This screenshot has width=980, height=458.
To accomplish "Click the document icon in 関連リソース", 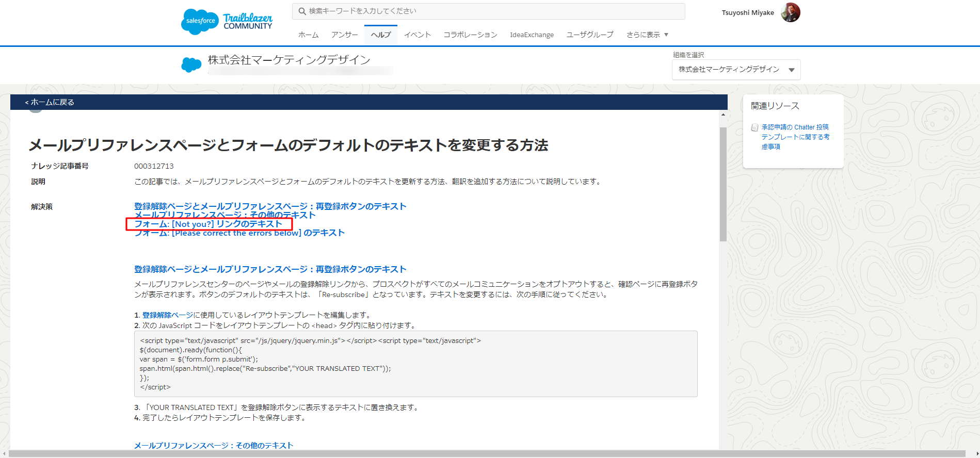I will click(x=754, y=127).
